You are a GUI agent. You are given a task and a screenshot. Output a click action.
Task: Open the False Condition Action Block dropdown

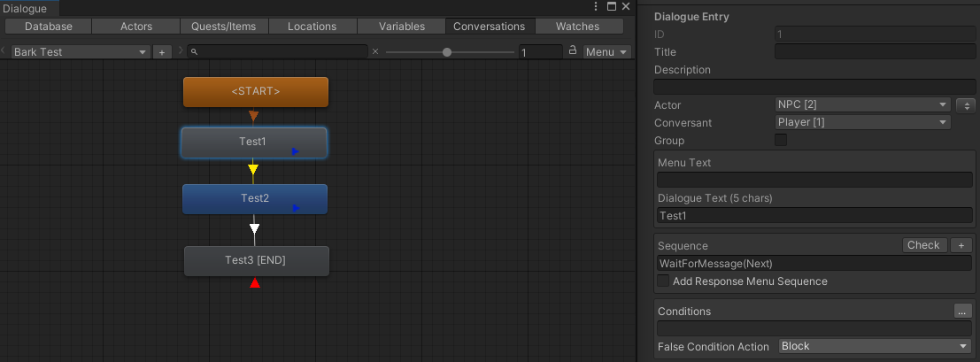click(x=875, y=346)
